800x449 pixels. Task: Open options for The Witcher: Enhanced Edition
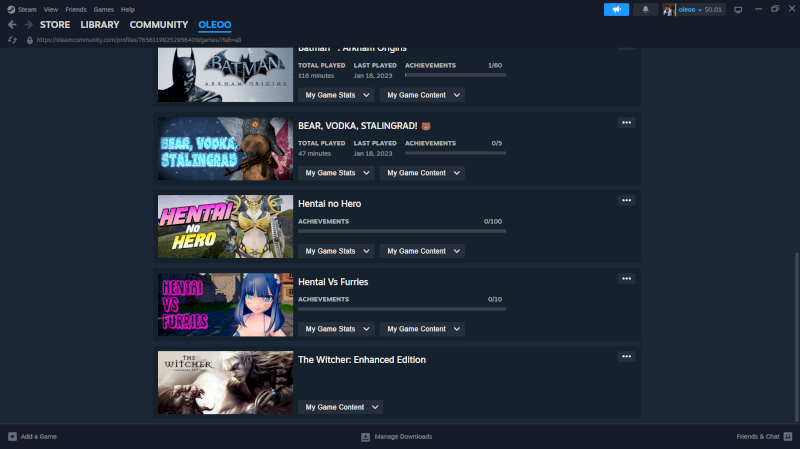point(627,357)
